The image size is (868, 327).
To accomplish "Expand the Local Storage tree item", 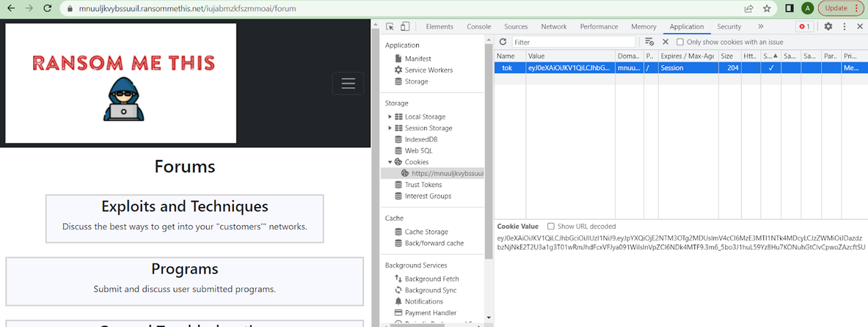I will tap(390, 117).
